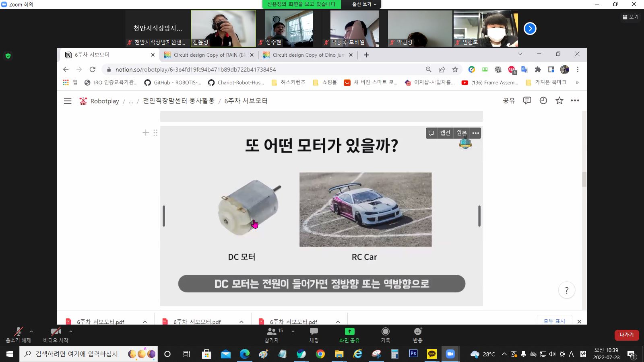Open the Zoom chat panel
Viewport: 644px width, 362px height.
[x=314, y=334]
